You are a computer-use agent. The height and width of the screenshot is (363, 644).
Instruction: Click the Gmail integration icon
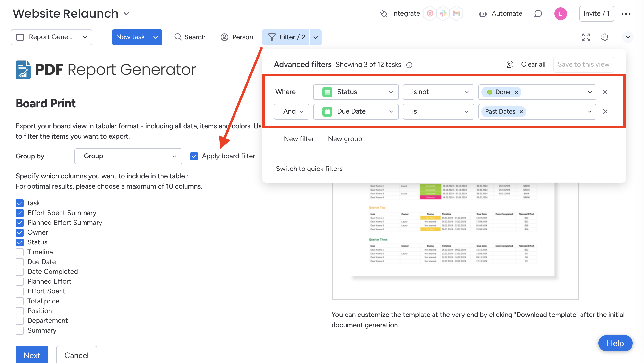click(x=457, y=13)
